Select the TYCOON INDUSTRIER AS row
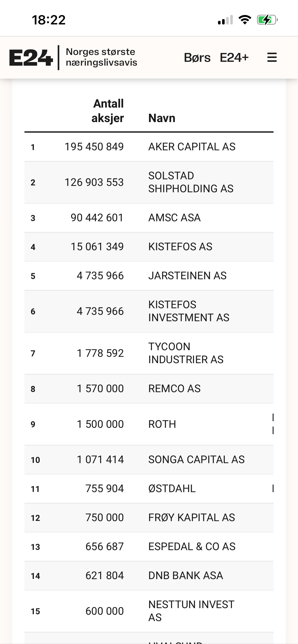 click(149, 353)
